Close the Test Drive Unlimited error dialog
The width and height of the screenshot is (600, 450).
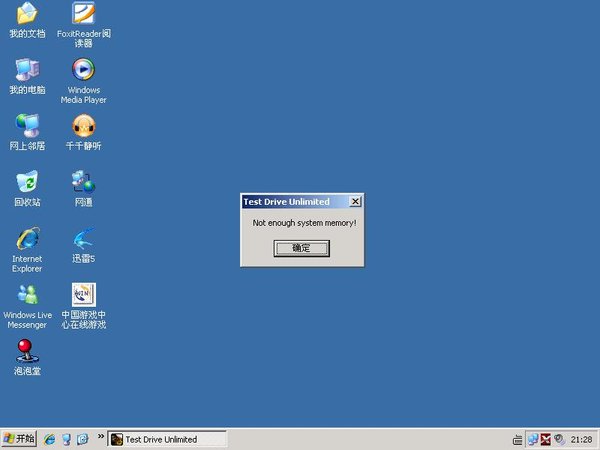coord(355,202)
